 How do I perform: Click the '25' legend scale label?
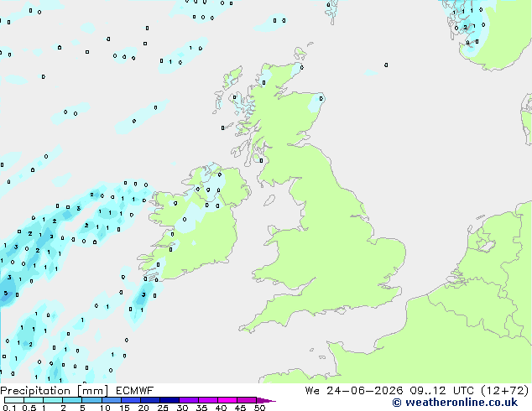tap(163, 408)
